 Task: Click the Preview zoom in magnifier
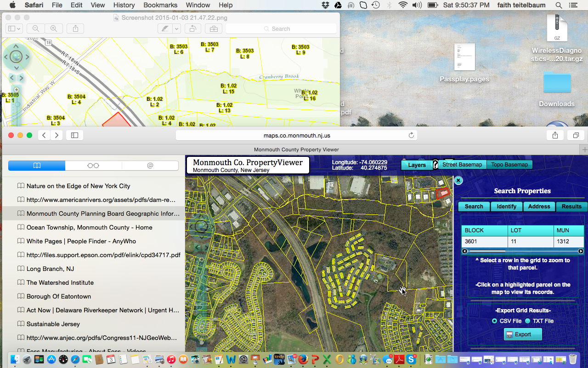click(54, 29)
